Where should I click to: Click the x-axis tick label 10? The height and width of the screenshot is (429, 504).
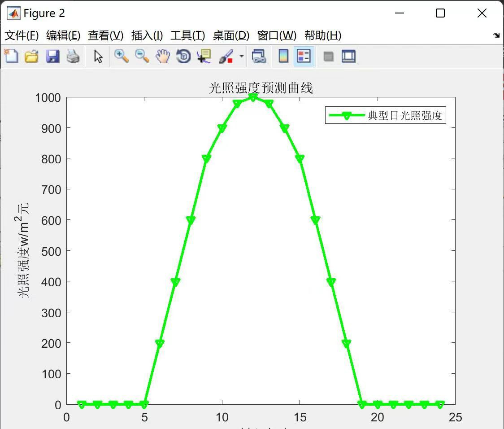222,417
